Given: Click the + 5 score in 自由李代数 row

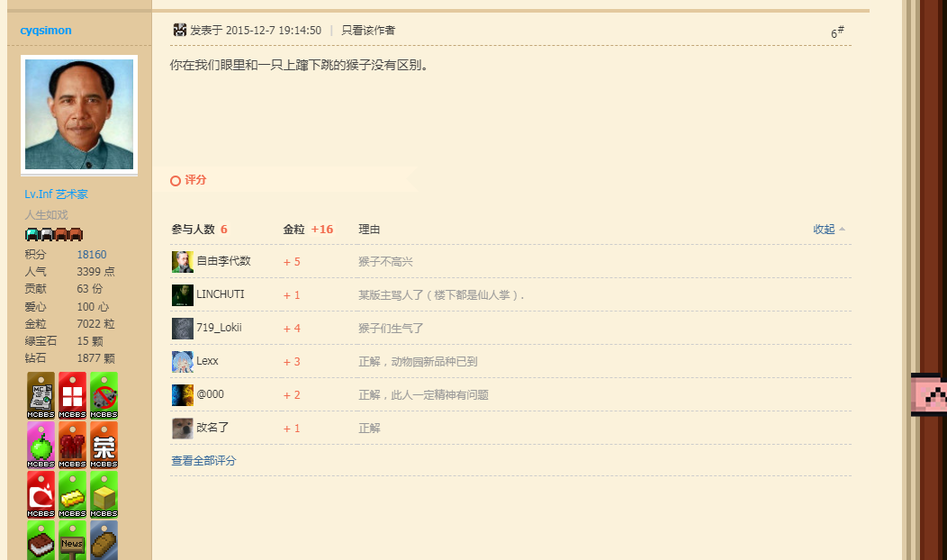Looking at the screenshot, I should [x=292, y=262].
